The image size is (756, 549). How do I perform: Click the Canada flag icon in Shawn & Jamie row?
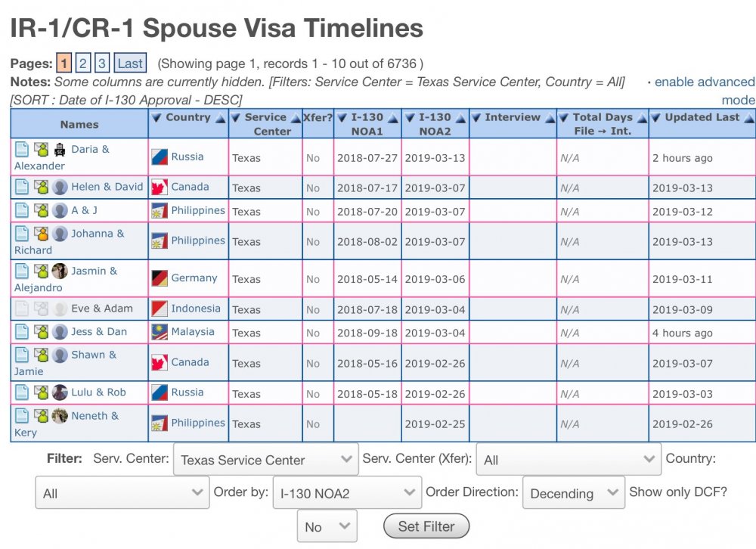pos(160,363)
